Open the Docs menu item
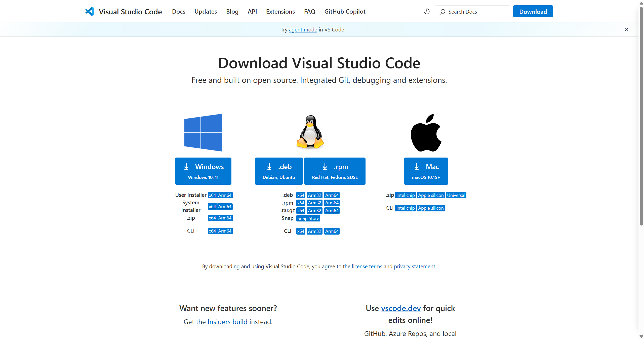This screenshot has width=644, height=339. pyautogui.click(x=179, y=12)
